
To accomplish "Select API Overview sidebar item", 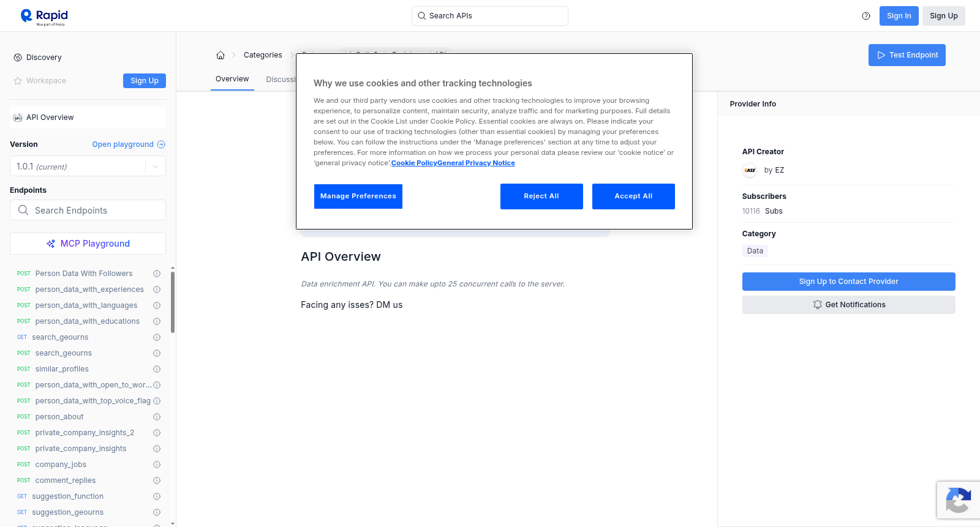I will (88, 118).
